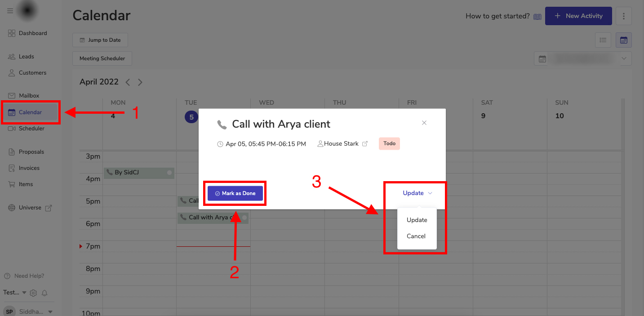The image size is (644, 316).
Task: Go to next month arrow
Action: (140, 82)
